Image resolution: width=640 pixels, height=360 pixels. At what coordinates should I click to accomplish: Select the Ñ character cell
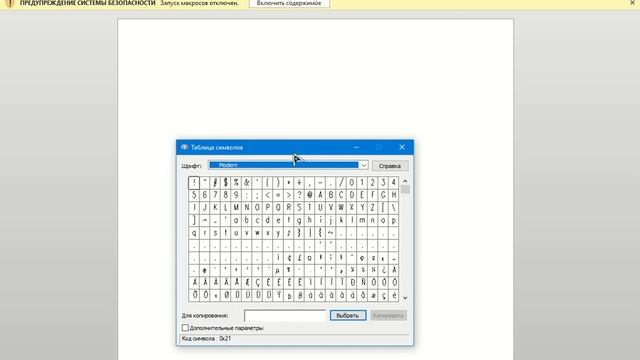point(362,282)
